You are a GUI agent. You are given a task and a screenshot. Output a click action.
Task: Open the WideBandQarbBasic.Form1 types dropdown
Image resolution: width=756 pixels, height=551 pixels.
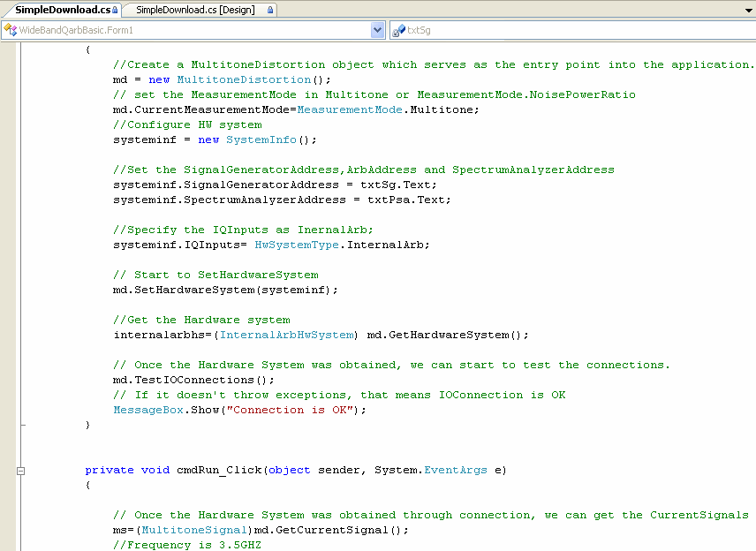click(377, 29)
